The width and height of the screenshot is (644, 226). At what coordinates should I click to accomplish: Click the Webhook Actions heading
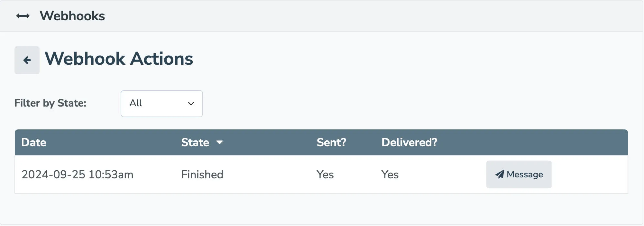(119, 59)
